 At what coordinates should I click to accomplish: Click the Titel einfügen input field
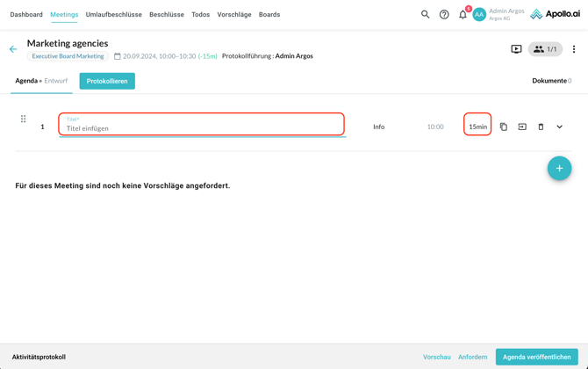pos(202,128)
